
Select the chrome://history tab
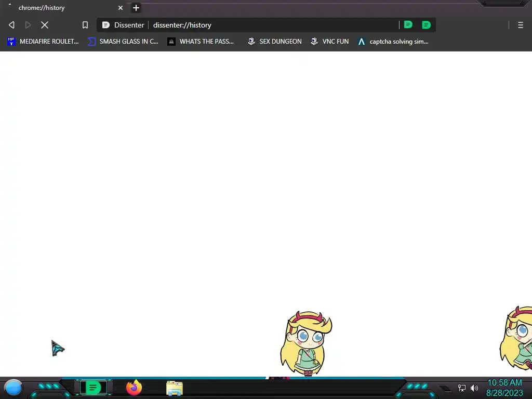point(65,8)
